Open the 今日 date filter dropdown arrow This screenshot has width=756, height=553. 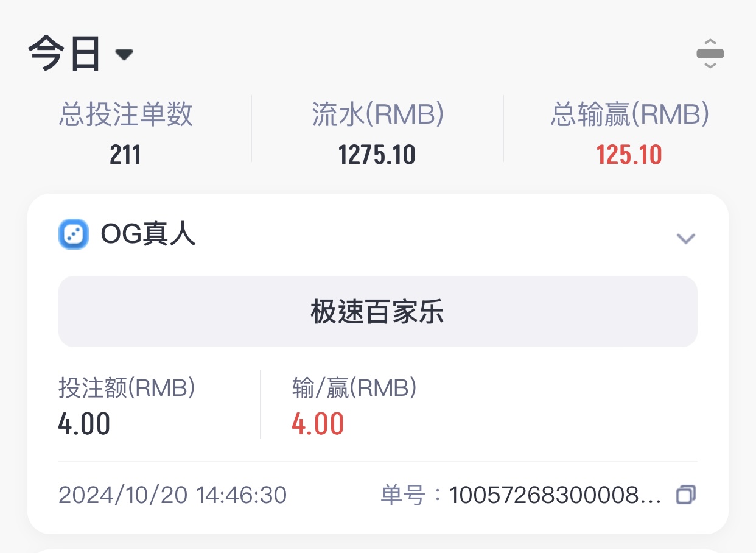tap(124, 55)
